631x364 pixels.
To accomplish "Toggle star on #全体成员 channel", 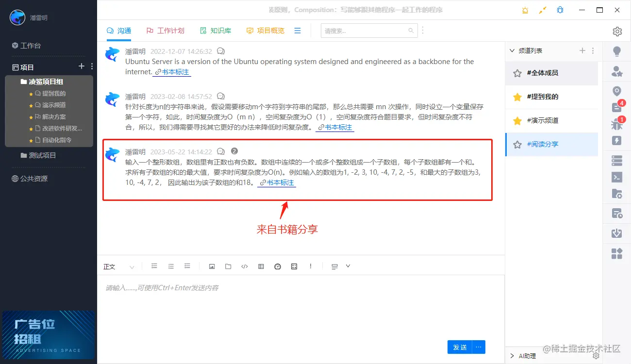I will (x=517, y=73).
